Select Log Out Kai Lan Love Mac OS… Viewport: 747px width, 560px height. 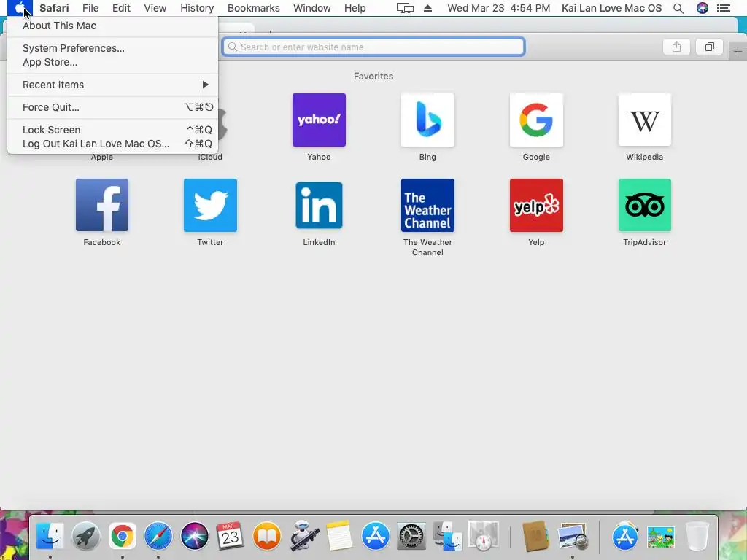click(x=113, y=144)
